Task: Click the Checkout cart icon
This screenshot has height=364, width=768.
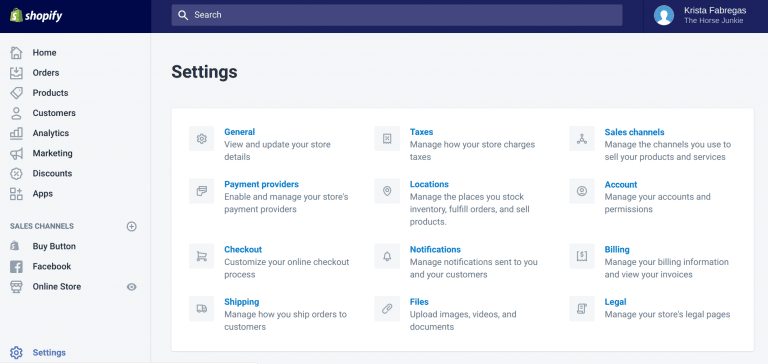Action: 201,256
